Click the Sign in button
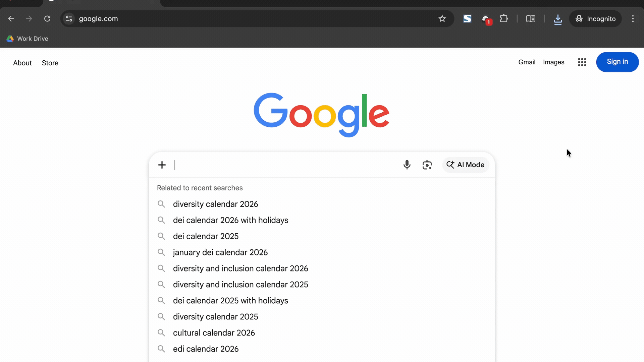Screen dimensions: 644x362 [x=617, y=62]
